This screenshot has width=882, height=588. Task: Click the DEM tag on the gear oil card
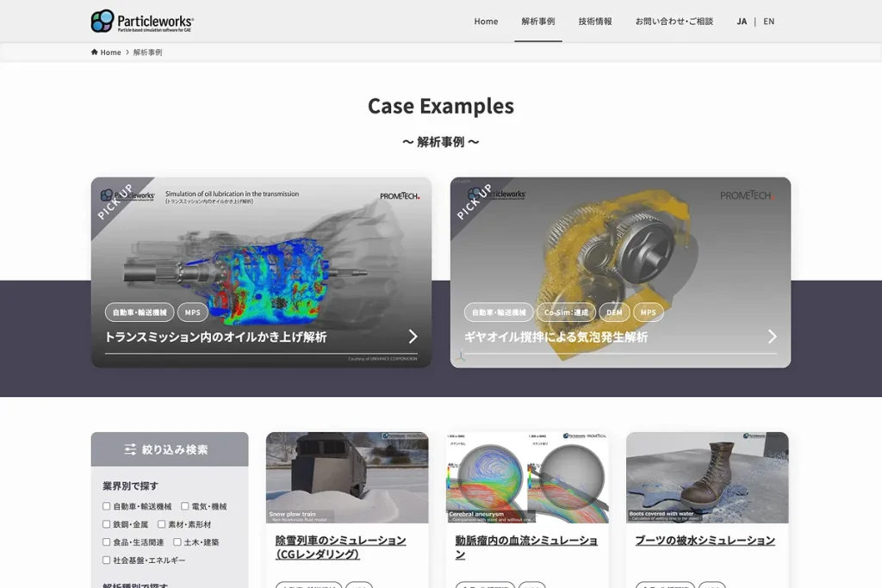tap(614, 313)
